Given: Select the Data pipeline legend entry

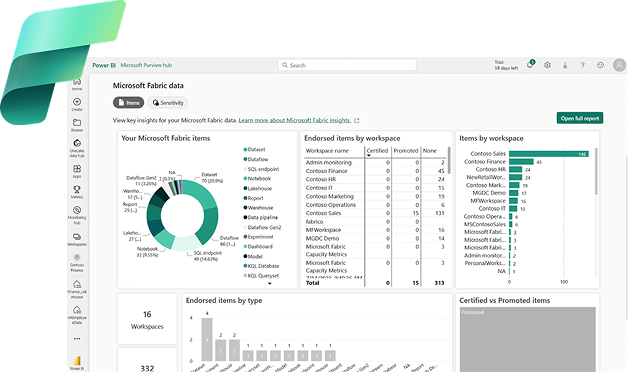Looking at the screenshot, I should click(260, 217).
